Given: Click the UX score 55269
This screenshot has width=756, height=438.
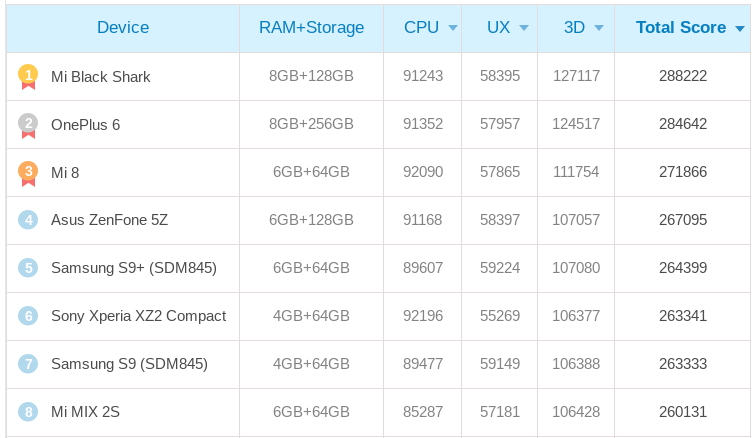Looking at the screenshot, I should click(500, 316).
